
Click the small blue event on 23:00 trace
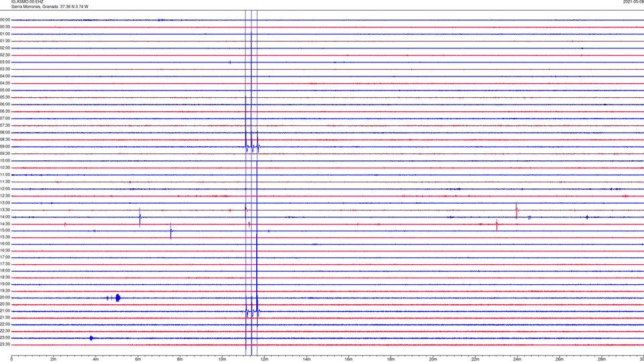point(92,338)
